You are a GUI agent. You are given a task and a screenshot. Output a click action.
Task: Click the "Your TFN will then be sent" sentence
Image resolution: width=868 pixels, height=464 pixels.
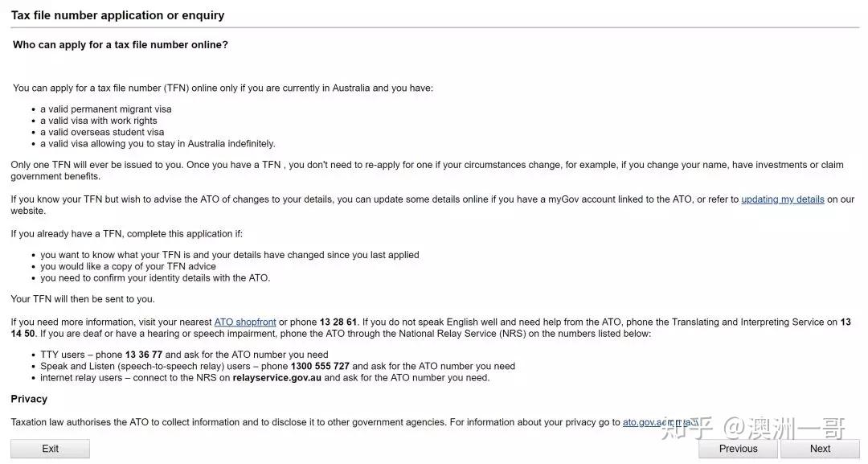83,299
